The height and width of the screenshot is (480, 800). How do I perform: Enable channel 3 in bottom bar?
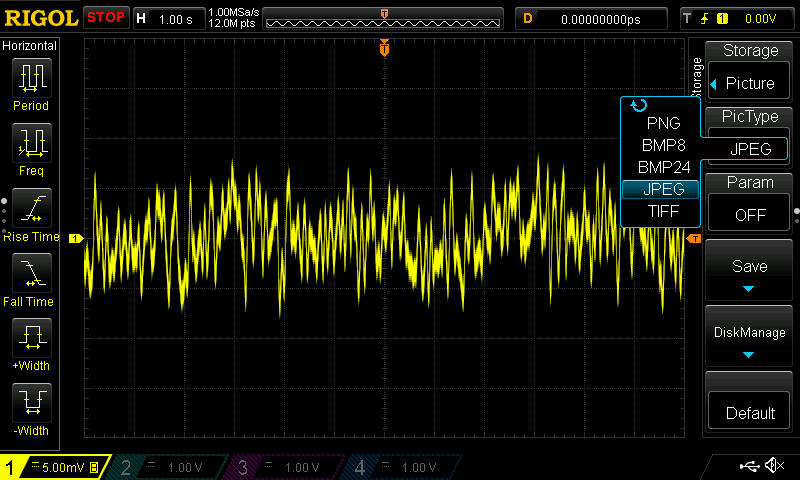coord(285,467)
